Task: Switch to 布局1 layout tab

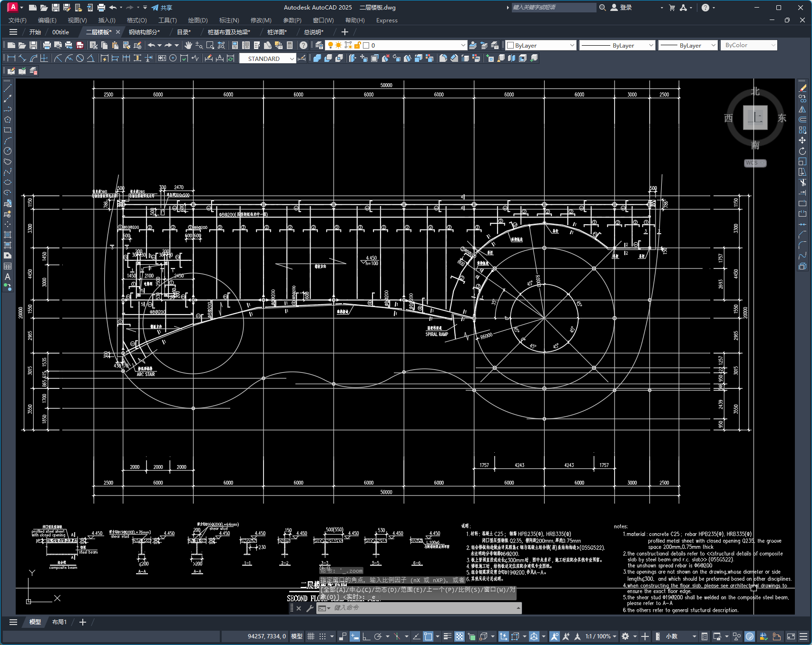Action: pos(59,622)
